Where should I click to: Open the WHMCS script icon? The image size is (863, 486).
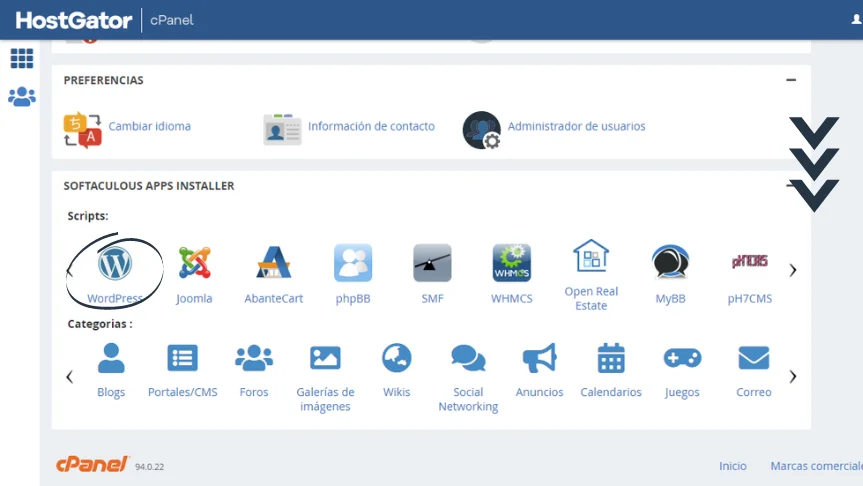click(x=512, y=263)
